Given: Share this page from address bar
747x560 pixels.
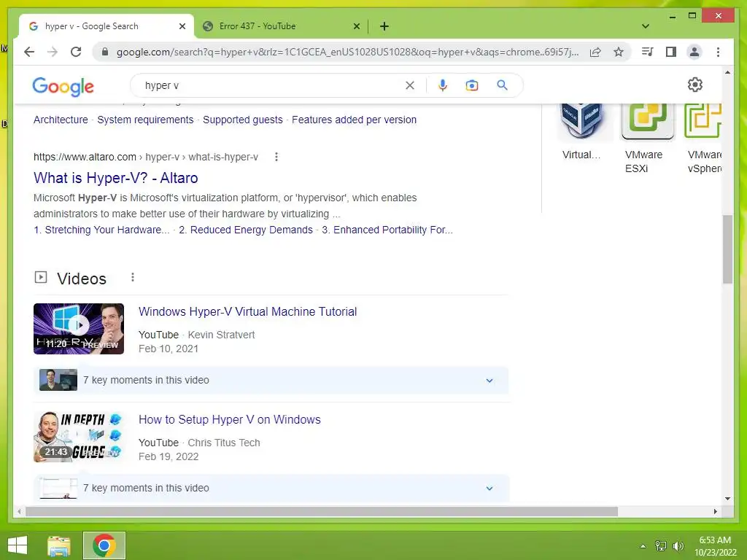Looking at the screenshot, I should click(595, 52).
